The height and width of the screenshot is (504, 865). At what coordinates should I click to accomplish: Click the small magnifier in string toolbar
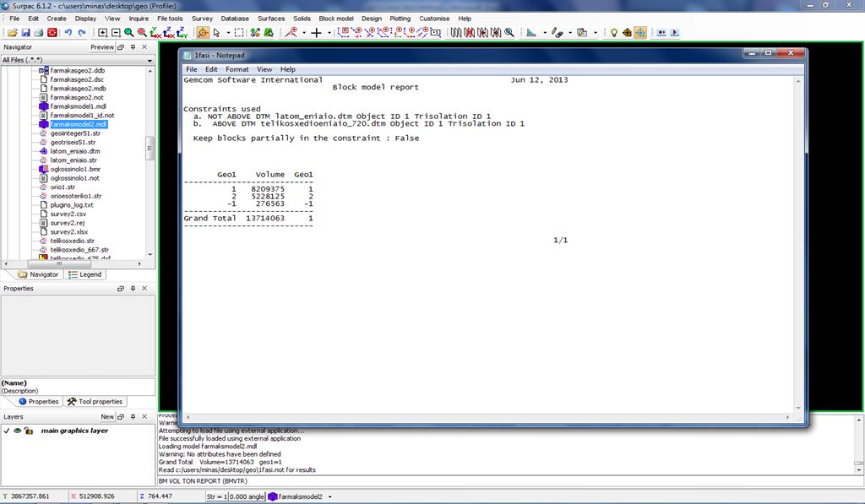[509, 33]
